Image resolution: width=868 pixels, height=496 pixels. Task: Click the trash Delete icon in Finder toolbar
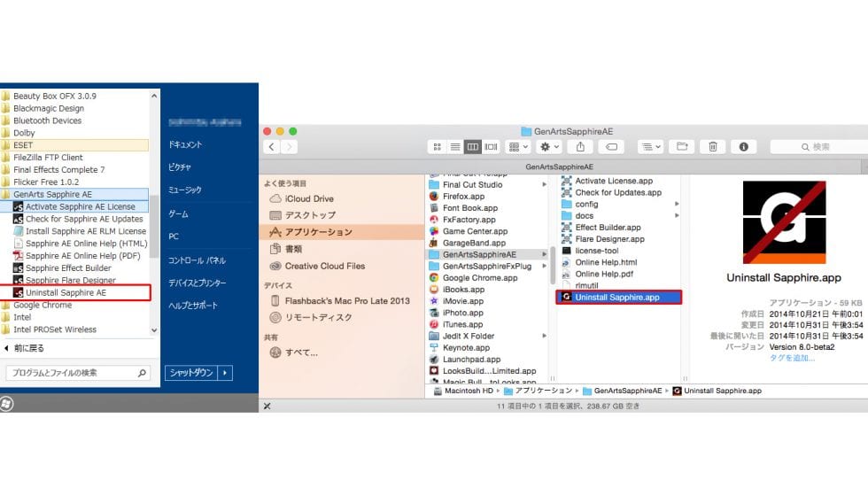click(713, 147)
